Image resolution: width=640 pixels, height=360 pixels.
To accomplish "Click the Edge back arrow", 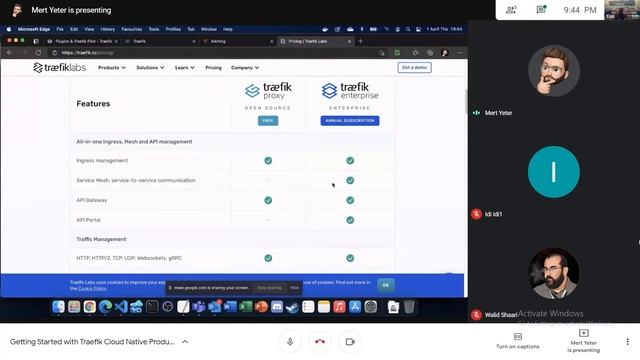I will [x=9, y=53].
